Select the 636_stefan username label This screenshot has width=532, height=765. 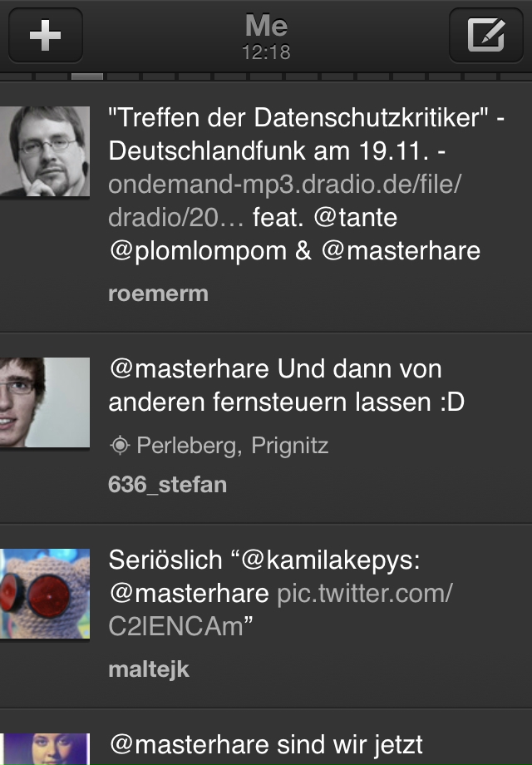167,485
